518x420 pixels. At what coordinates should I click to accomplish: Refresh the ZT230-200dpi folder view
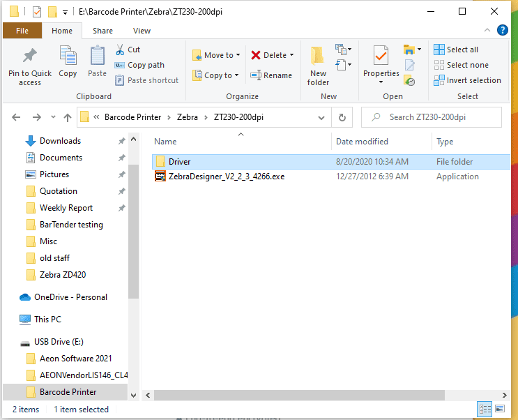(x=342, y=117)
